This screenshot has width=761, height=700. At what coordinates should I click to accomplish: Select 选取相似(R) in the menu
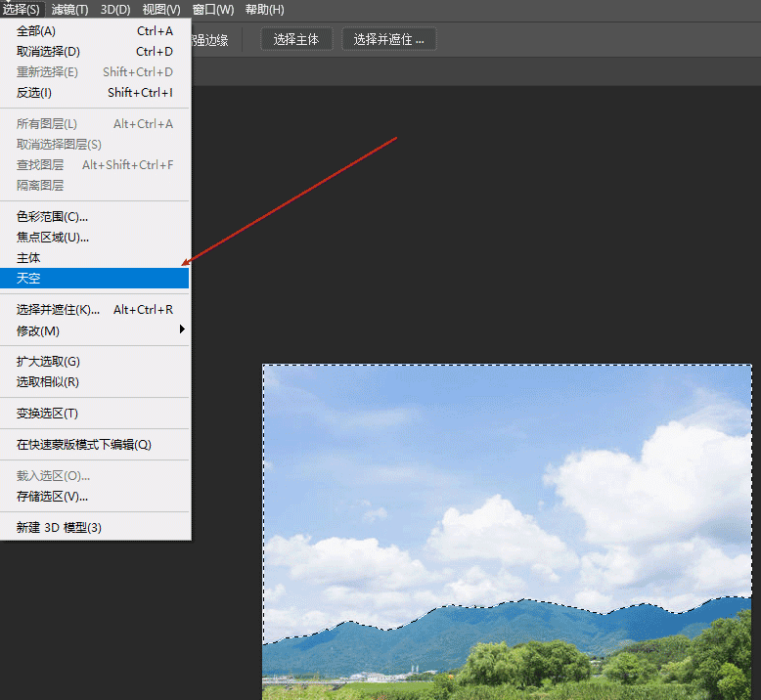pyautogui.click(x=48, y=382)
